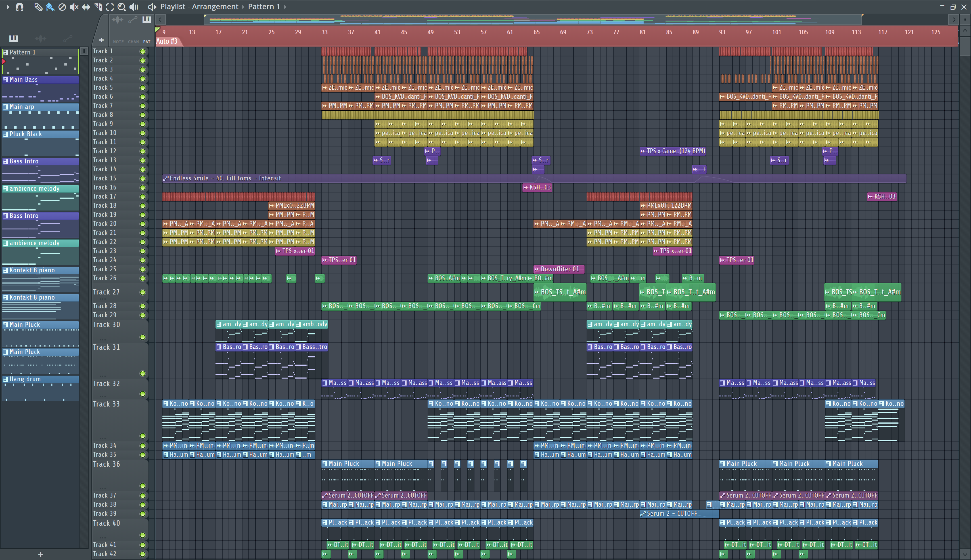This screenshot has width=971, height=560.
Task: Click the Snap magnet icon
Action: (x=20, y=7)
